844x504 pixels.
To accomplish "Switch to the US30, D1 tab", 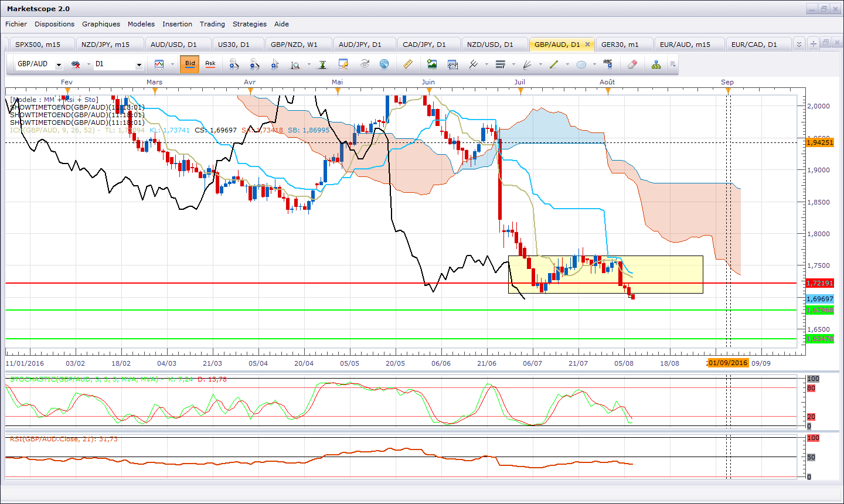I will coord(238,45).
